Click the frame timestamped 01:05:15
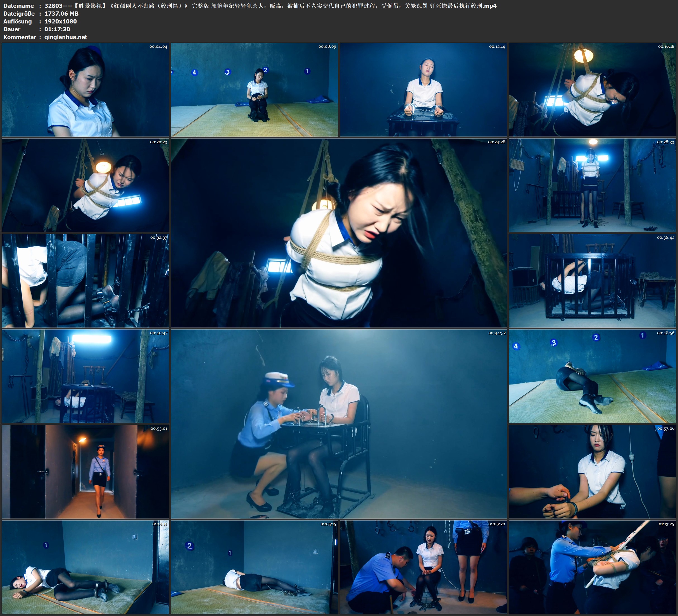 point(254,567)
